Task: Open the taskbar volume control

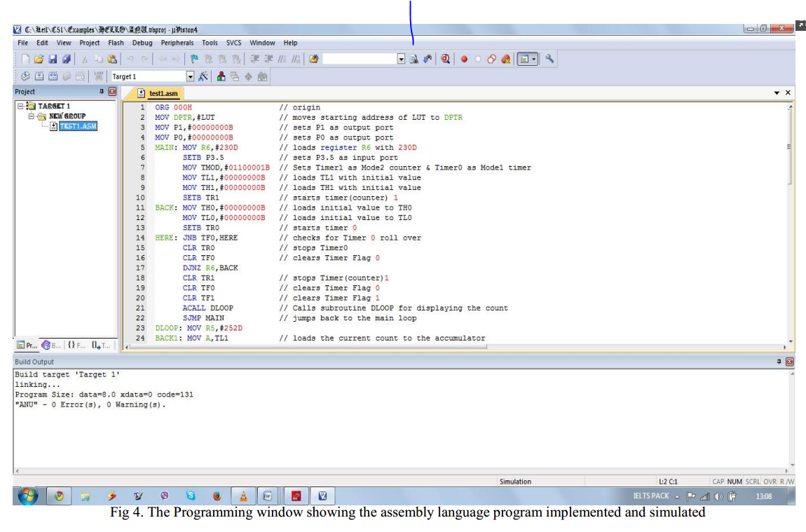Action: coord(718,496)
